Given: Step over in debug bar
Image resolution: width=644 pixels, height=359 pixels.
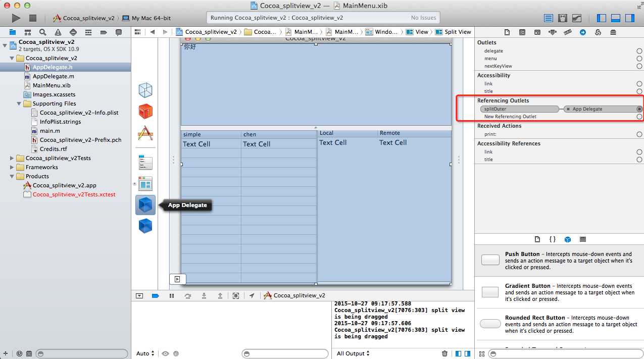Looking at the screenshot, I should 188,296.
